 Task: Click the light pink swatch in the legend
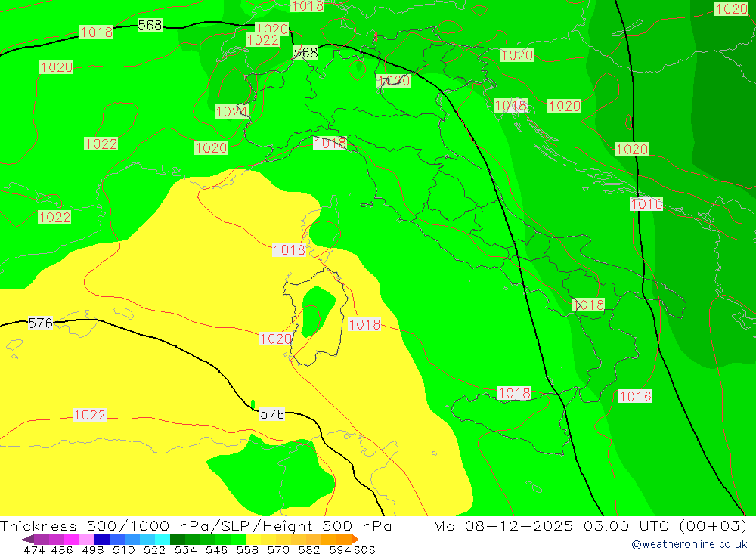click(87, 539)
